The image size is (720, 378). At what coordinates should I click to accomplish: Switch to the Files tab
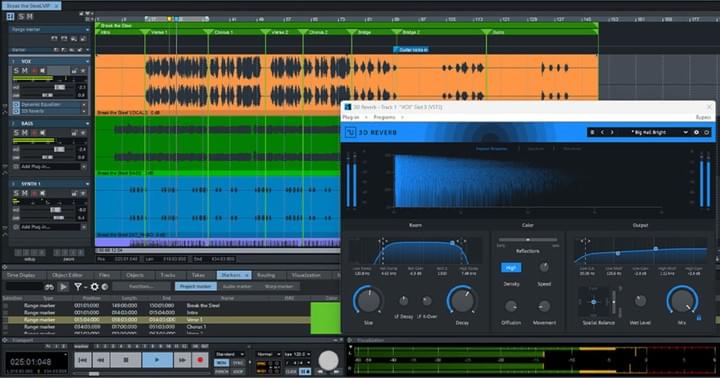tap(104, 275)
